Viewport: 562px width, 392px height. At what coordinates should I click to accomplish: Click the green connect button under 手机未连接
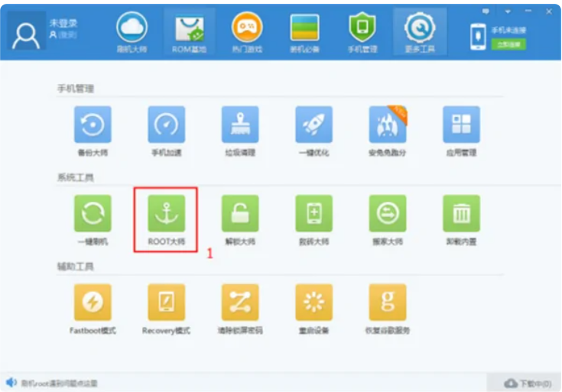(508, 44)
